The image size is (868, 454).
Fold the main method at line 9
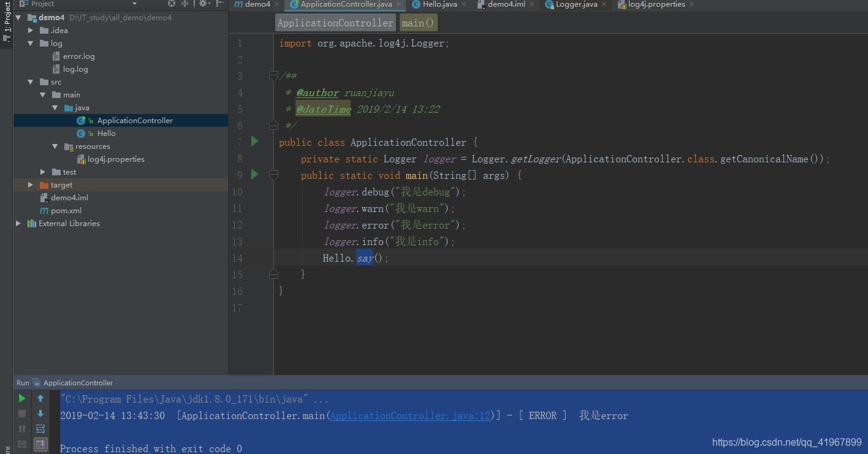pos(273,175)
